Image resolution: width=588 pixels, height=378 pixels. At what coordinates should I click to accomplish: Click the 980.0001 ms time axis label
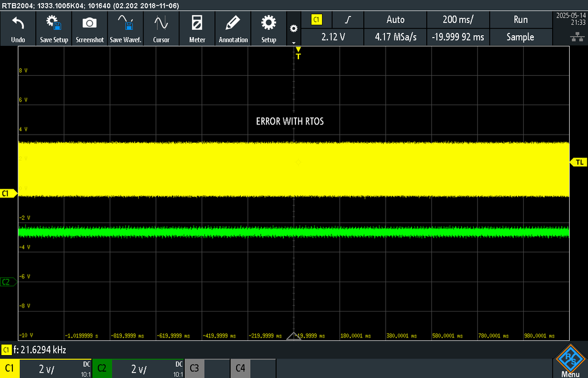[x=540, y=336]
